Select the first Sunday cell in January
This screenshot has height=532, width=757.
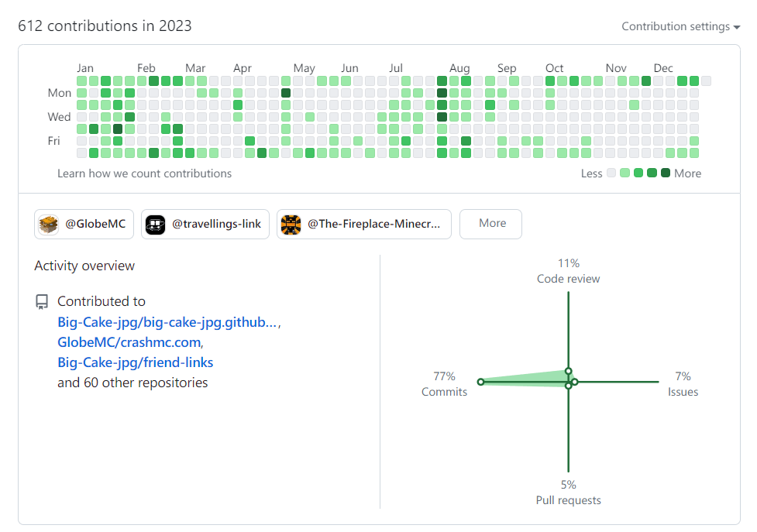(81, 81)
